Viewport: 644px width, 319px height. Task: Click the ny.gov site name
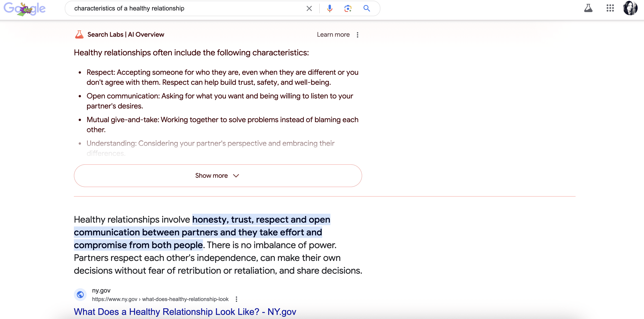click(101, 290)
